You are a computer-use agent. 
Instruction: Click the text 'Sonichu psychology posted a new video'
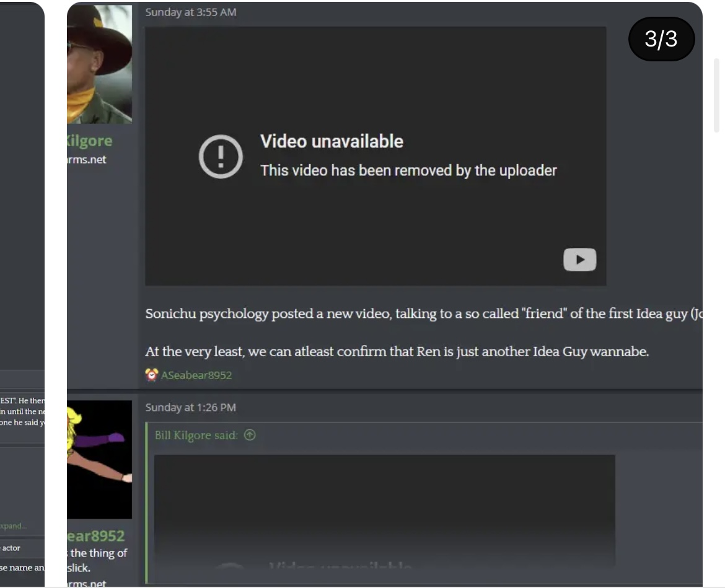click(268, 314)
